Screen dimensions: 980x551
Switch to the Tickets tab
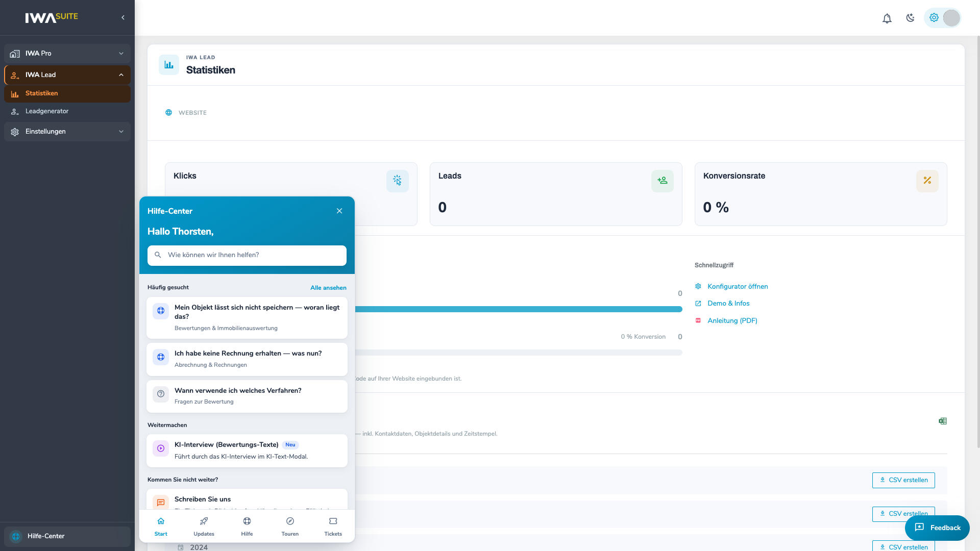tap(333, 526)
